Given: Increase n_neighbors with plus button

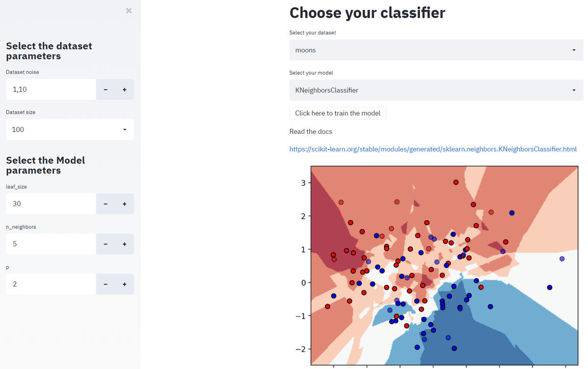Looking at the screenshot, I should 124,244.
